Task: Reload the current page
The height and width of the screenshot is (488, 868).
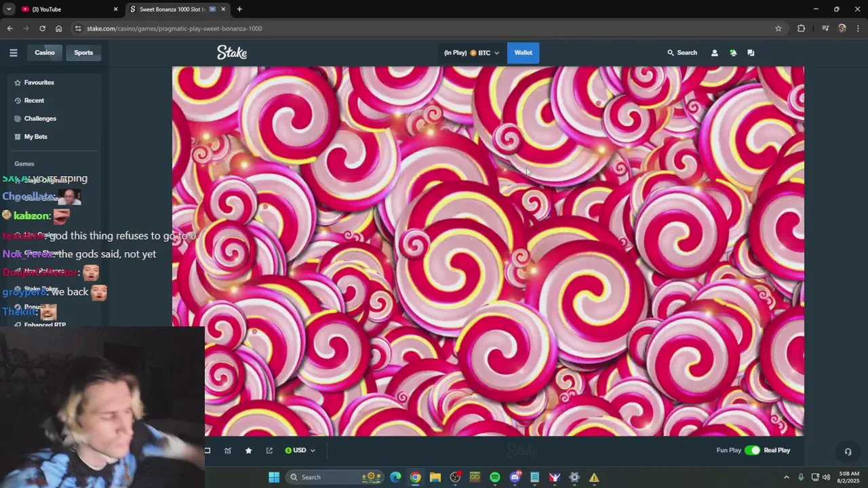Action: tap(42, 28)
